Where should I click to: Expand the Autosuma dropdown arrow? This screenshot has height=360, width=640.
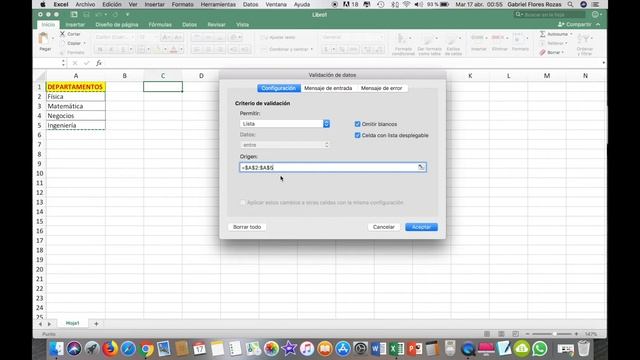click(571, 34)
